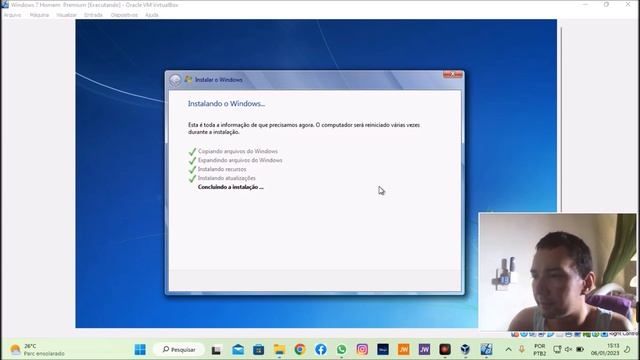Image resolution: width=640 pixels, height=360 pixels.
Task: Open Instagram on the taskbar
Action: click(x=362, y=350)
